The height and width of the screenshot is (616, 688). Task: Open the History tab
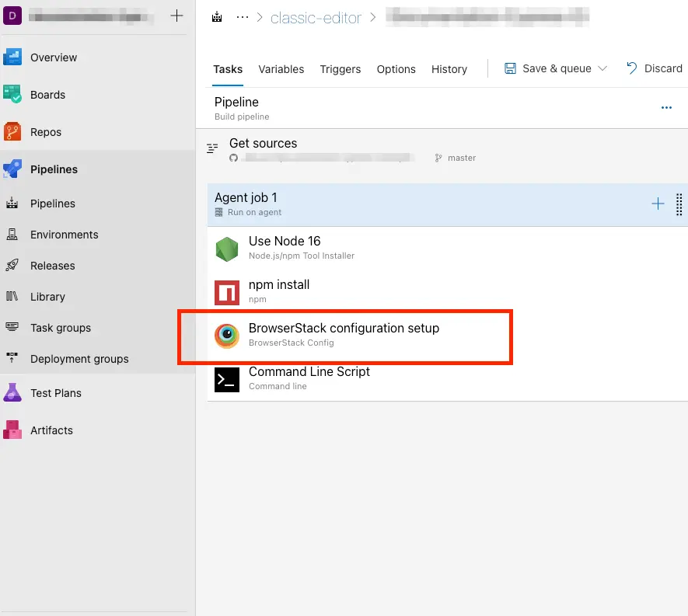coord(449,69)
